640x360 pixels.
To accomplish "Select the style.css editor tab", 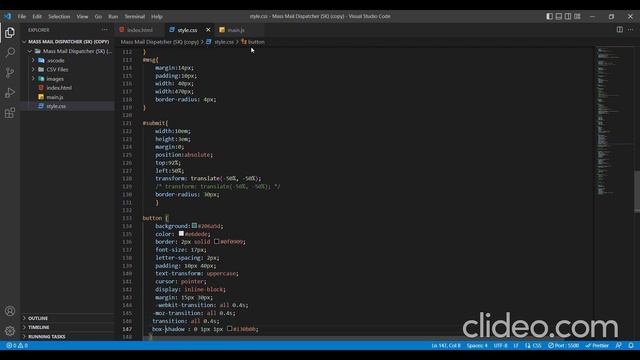I will (187, 30).
